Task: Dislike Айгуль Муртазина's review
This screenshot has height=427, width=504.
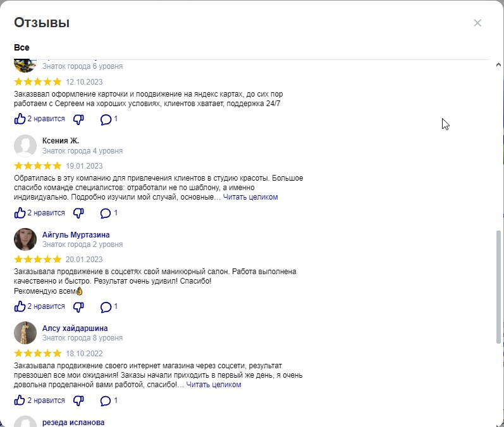Action: pyautogui.click(x=78, y=306)
